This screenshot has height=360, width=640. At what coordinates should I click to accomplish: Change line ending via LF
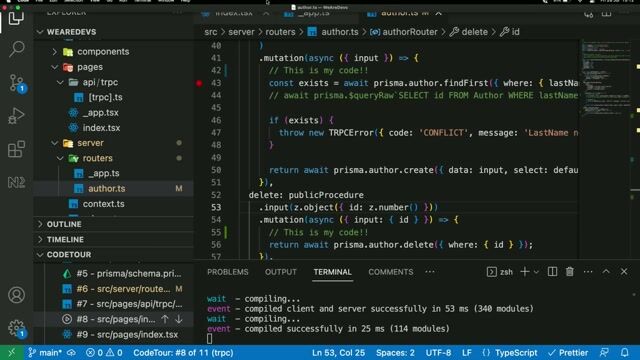[x=467, y=353]
